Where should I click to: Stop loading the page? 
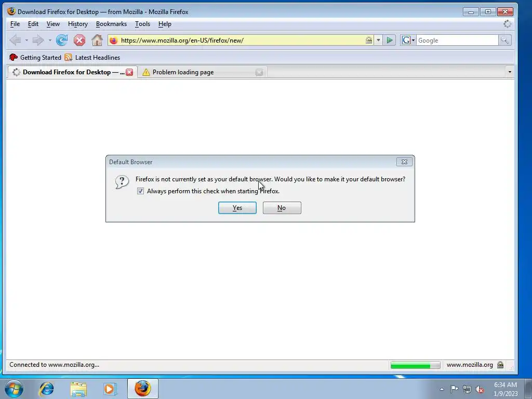(x=79, y=41)
